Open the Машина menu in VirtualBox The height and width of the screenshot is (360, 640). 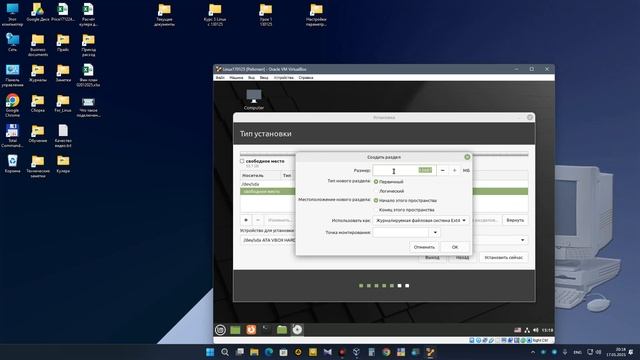[x=236, y=78]
